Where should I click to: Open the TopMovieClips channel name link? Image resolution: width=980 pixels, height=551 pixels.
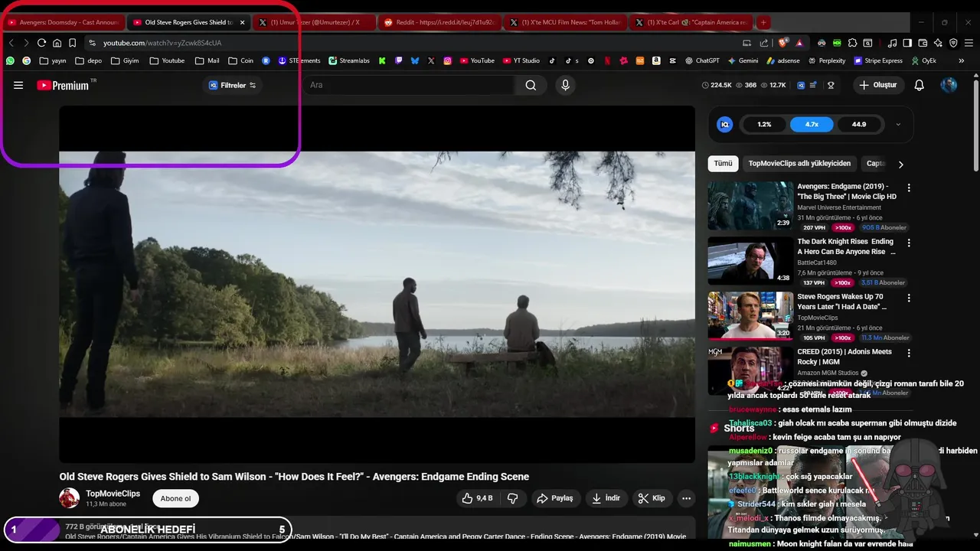click(x=113, y=494)
